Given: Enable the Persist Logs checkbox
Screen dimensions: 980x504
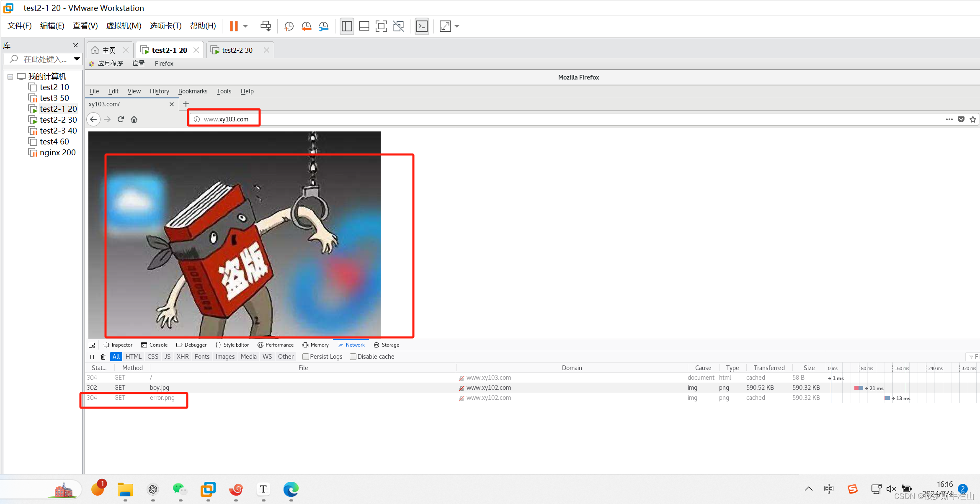Looking at the screenshot, I should [306, 357].
